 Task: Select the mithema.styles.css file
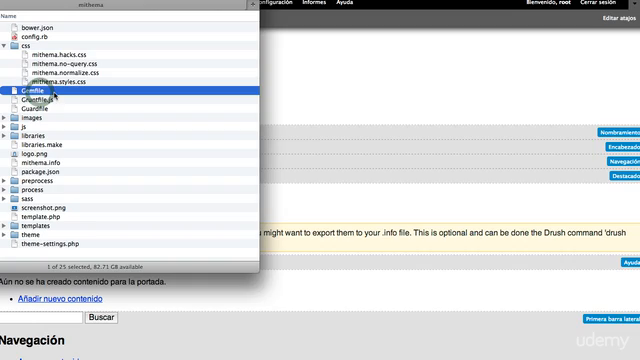[59, 82]
